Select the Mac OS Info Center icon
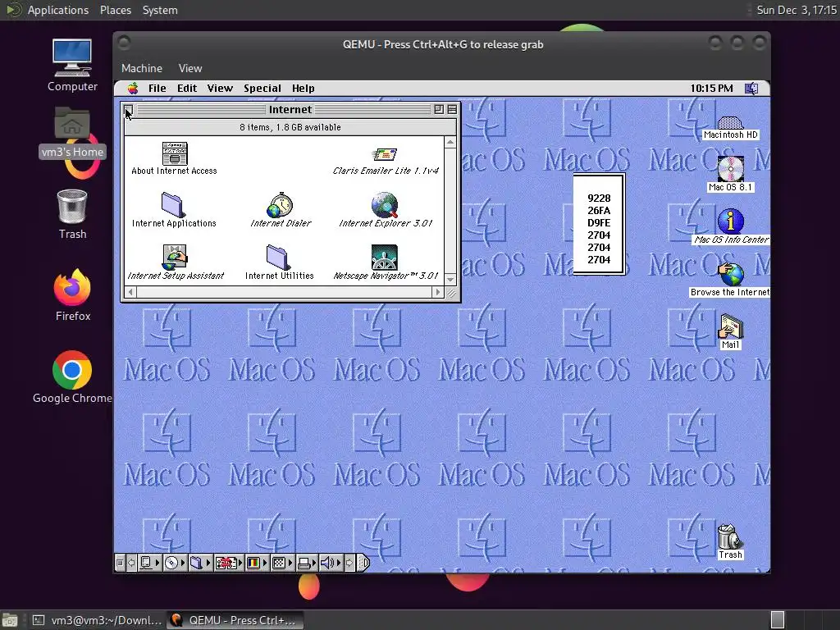The height and width of the screenshot is (630, 840). (x=730, y=221)
